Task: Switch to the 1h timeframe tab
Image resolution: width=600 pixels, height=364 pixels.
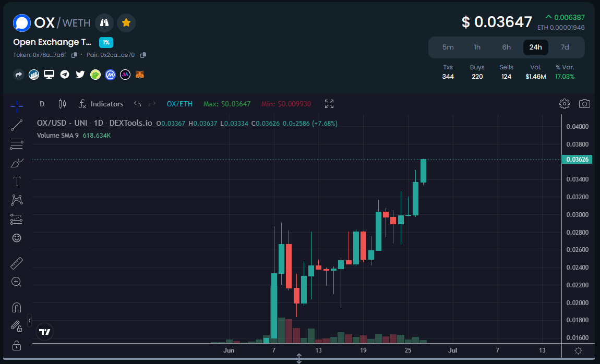Action: point(477,47)
